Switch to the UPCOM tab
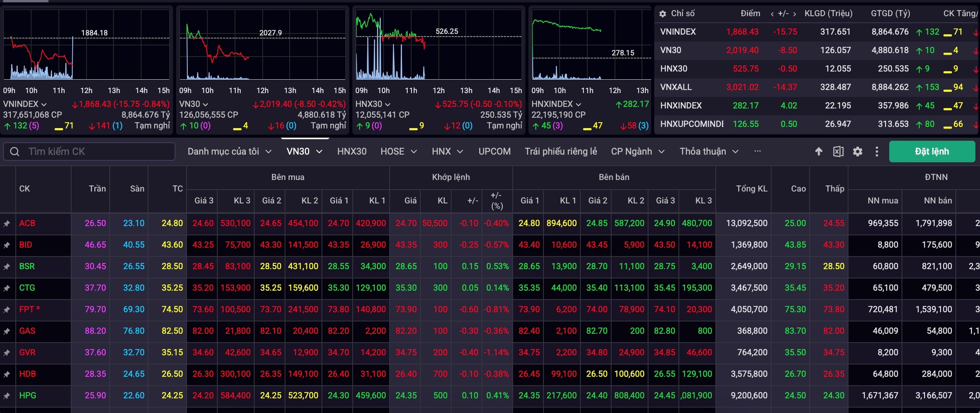The width and height of the screenshot is (980, 413). 494,151
